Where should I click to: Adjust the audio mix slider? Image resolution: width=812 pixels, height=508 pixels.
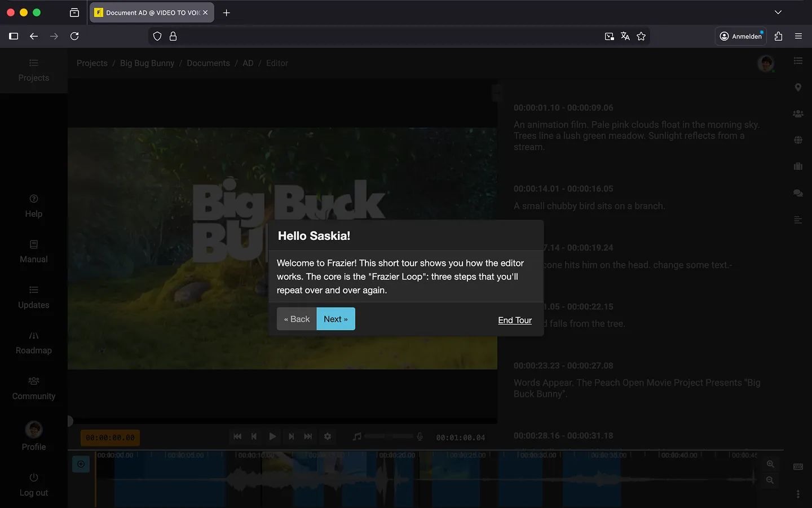coord(389,436)
